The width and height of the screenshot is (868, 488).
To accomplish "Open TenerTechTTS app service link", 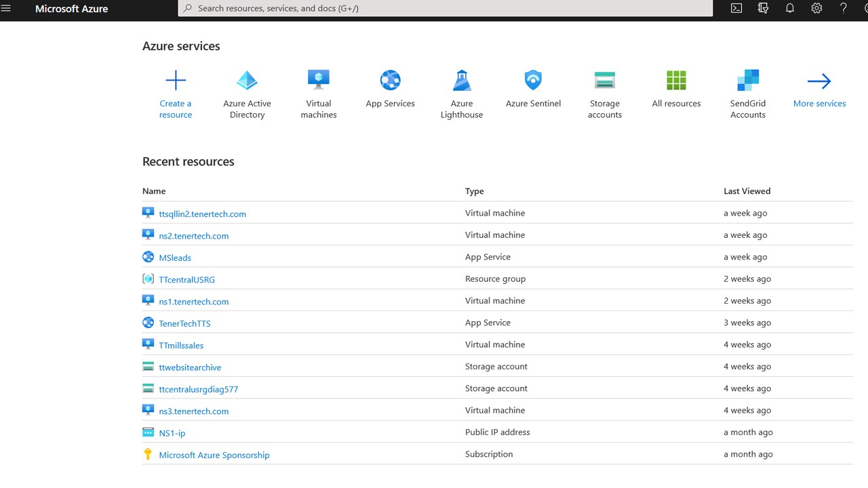I will 184,323.
